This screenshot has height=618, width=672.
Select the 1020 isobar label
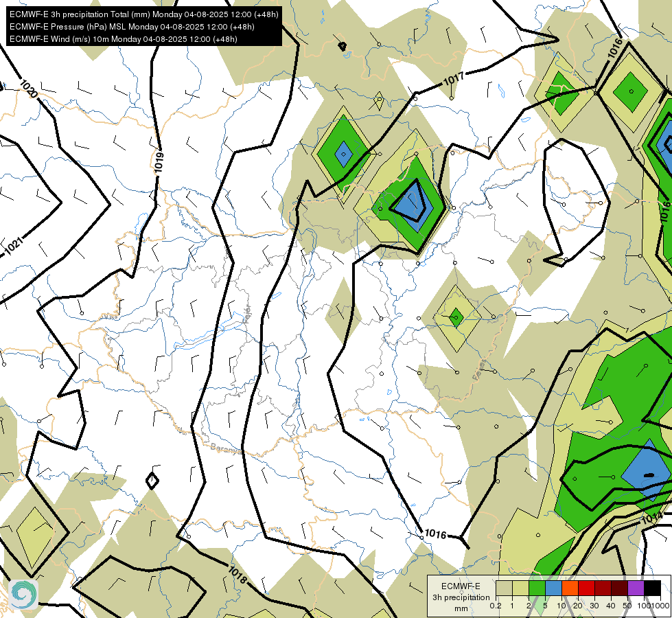(x=29, y=89)
